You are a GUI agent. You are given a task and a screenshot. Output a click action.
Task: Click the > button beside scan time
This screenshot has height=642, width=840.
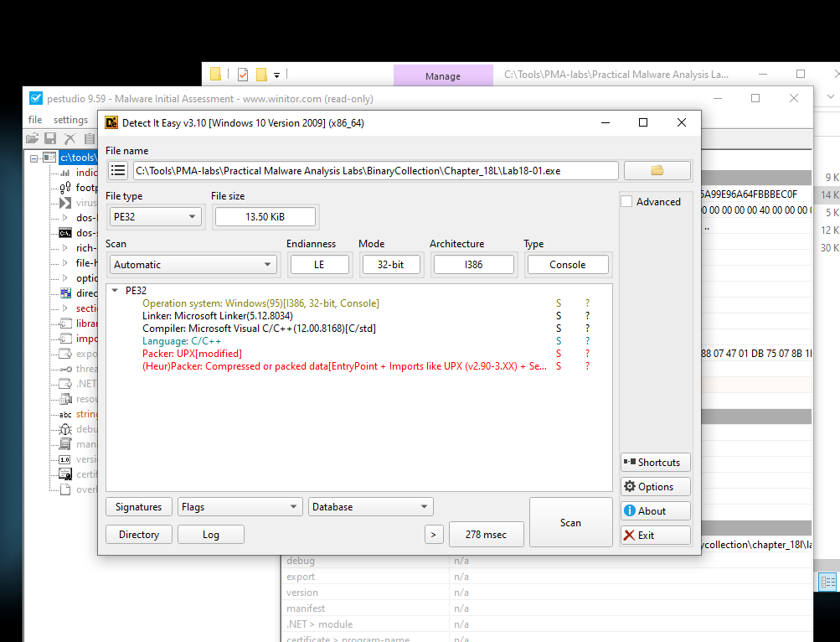click(433, 535)
